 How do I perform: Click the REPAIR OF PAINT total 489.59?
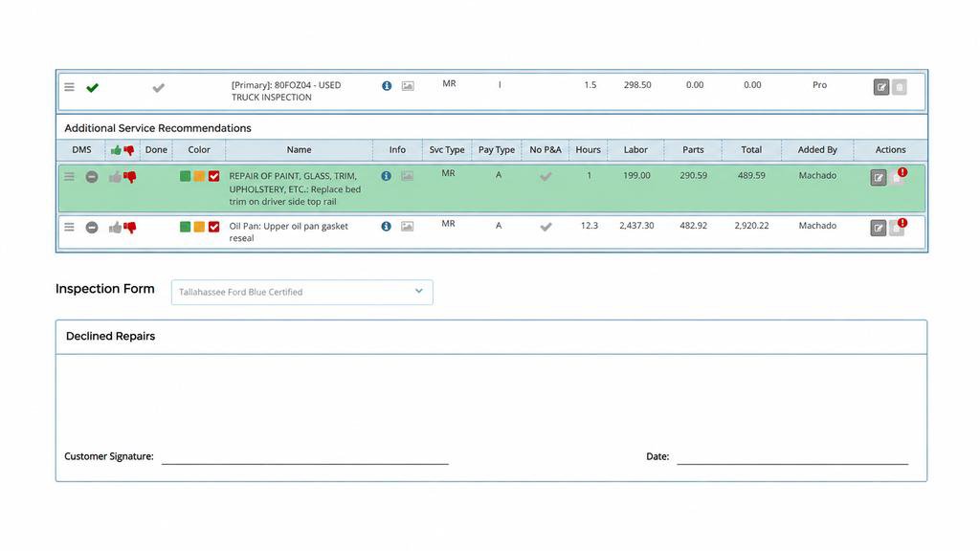[x=751, y=176]
